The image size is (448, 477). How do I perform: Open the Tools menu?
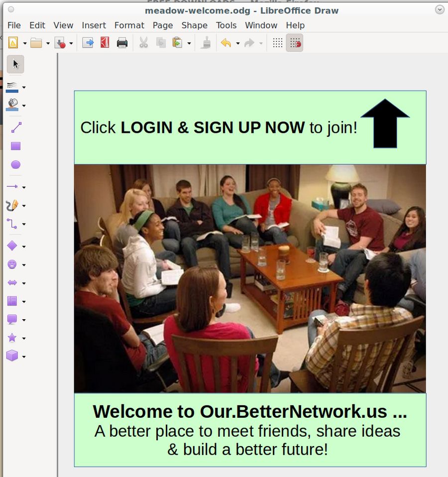click(226, 25)
